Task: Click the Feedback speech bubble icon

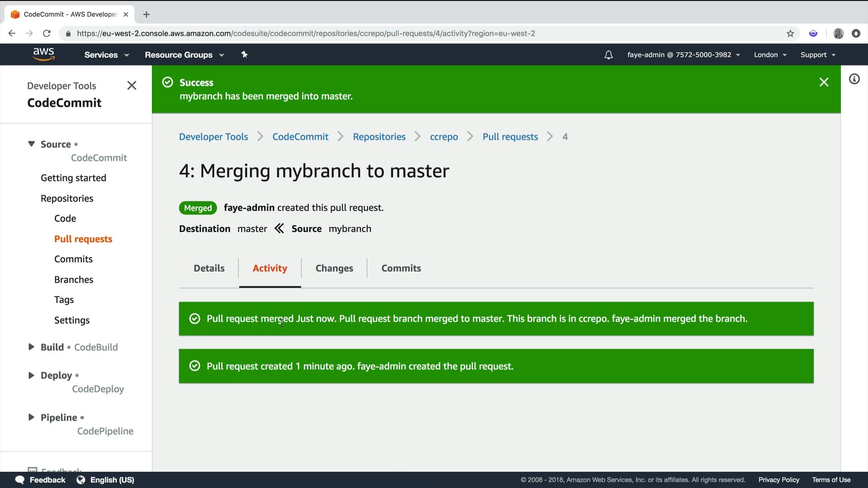Action: (x=20, y=479)
